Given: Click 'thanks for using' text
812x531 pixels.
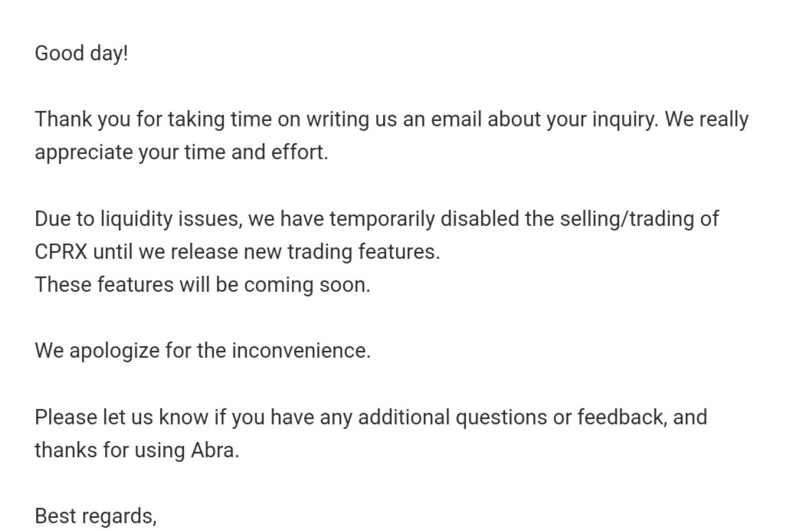Looking at the screenshot, I should [x=110, y=451].
